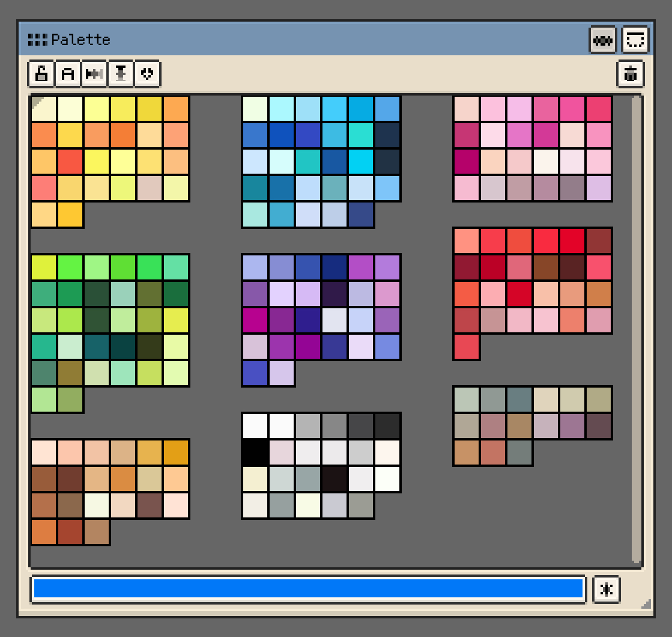Click the grid icon beside the Palette title
Image resolution: width=672 pixels, height=637 pixels.
tap(37, 40)
